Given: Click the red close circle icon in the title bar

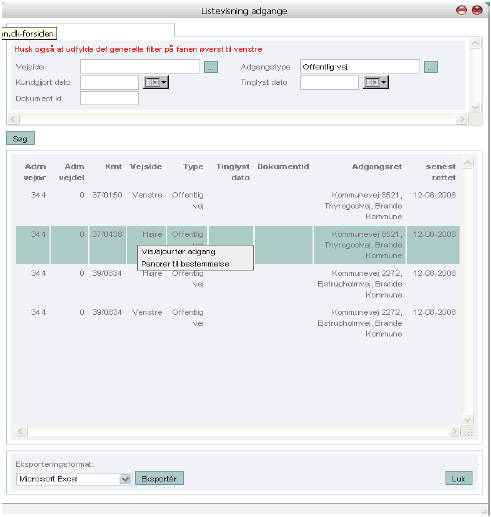Looking at the screenshot, I should tap(477, 10).
